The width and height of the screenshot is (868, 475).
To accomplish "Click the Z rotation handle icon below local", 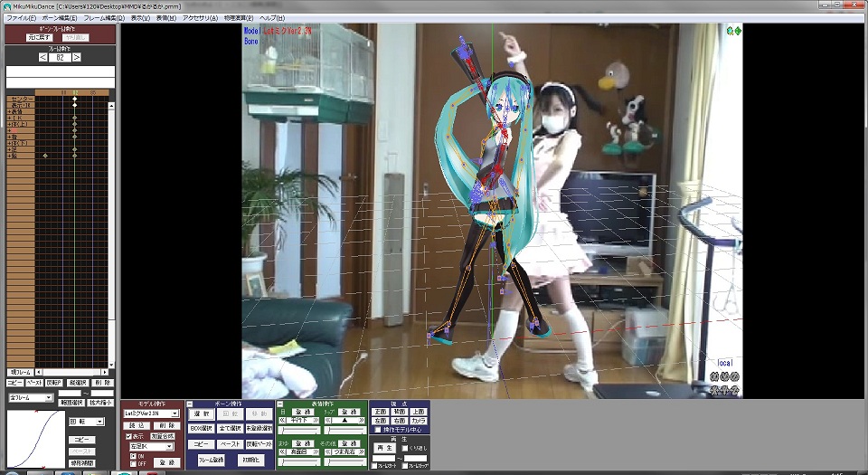I will (734, 376).
